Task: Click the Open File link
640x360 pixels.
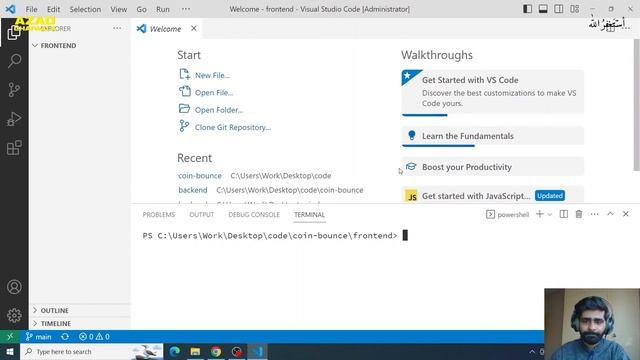Action: click(214, 93)
